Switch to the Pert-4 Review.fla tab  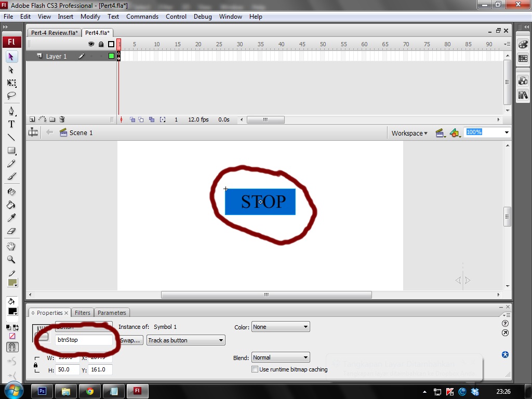point(54,32)
